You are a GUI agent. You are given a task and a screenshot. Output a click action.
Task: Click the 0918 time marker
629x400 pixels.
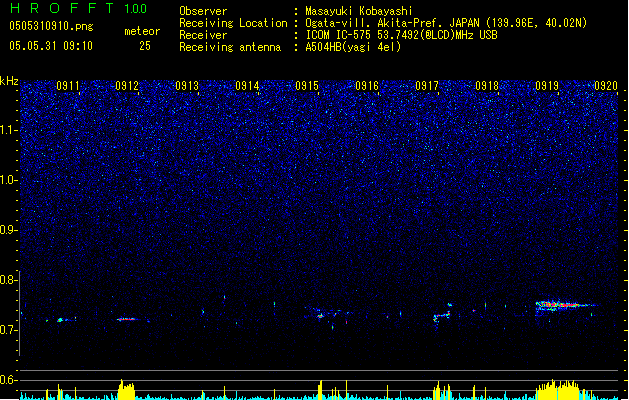(x=487, y=85)
